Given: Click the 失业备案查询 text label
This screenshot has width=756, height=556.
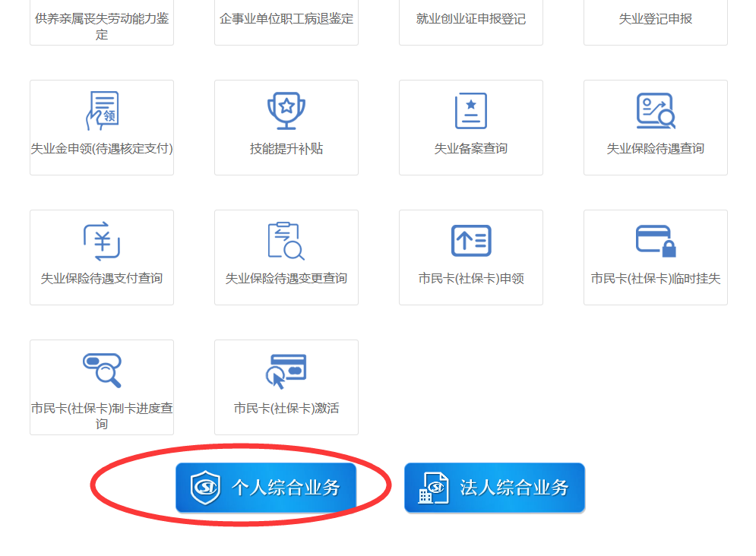Looking at the screenshot, I should point(471,149).
